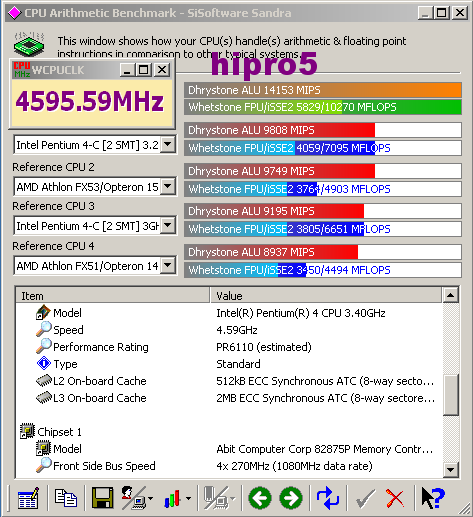
Task: Click the '4x 270MHz (1080MHz data rate)' value
Action: (294, 466)
